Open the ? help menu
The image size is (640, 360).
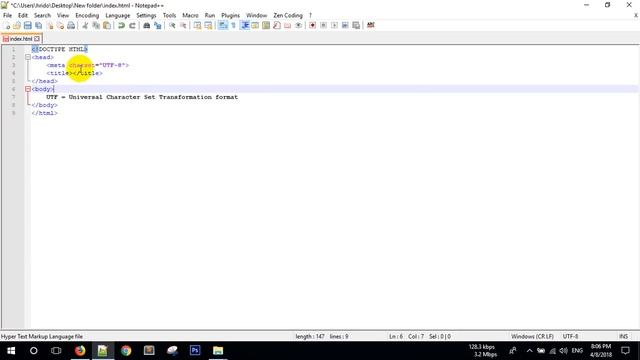[x=310, y=15]
